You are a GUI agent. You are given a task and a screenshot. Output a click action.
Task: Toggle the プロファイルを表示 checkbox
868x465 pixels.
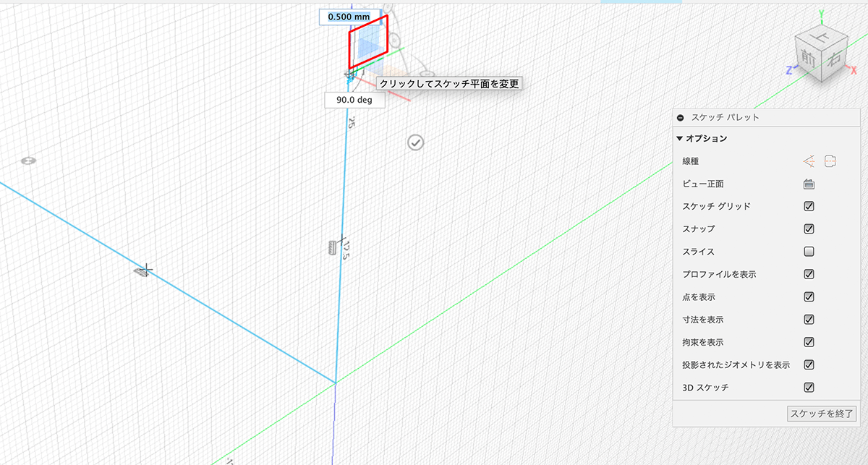point(809,274)
